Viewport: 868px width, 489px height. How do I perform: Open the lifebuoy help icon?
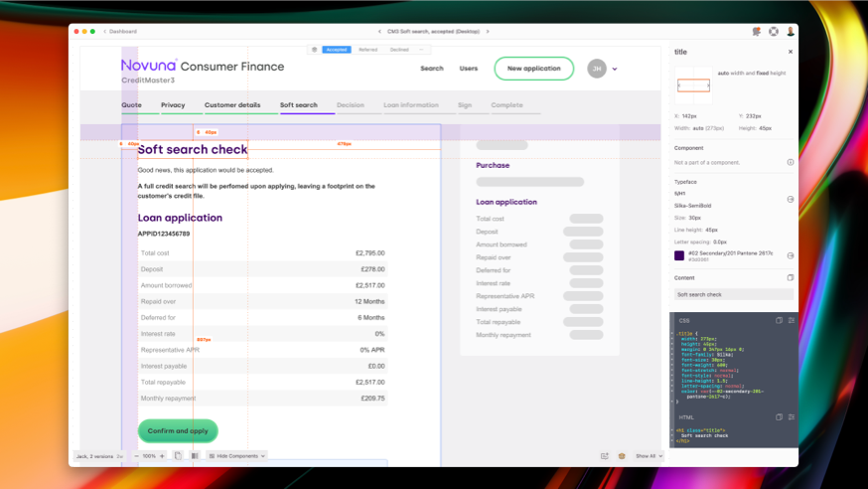774,32
